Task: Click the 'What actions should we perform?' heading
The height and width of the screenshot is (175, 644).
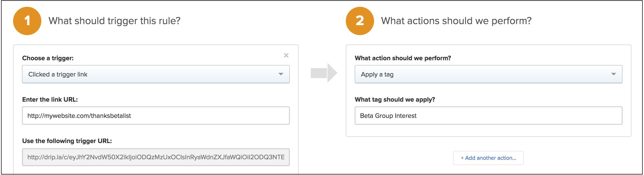Action: coord(456,21)
